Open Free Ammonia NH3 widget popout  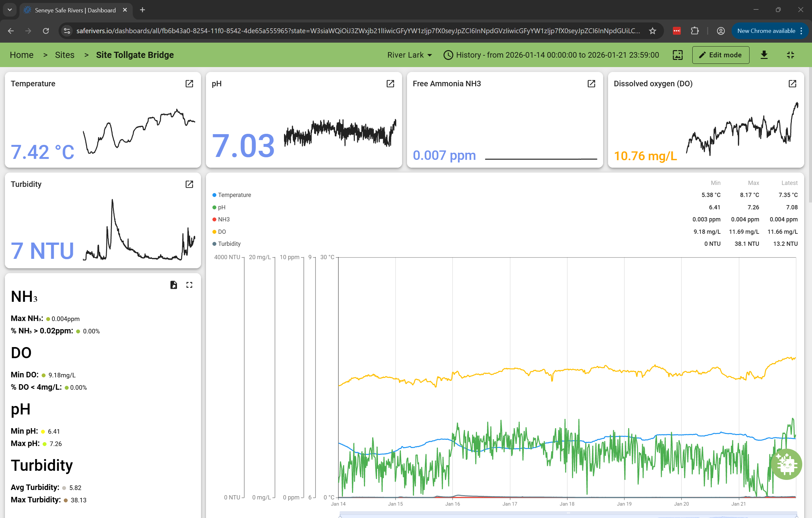click(591, 84)
